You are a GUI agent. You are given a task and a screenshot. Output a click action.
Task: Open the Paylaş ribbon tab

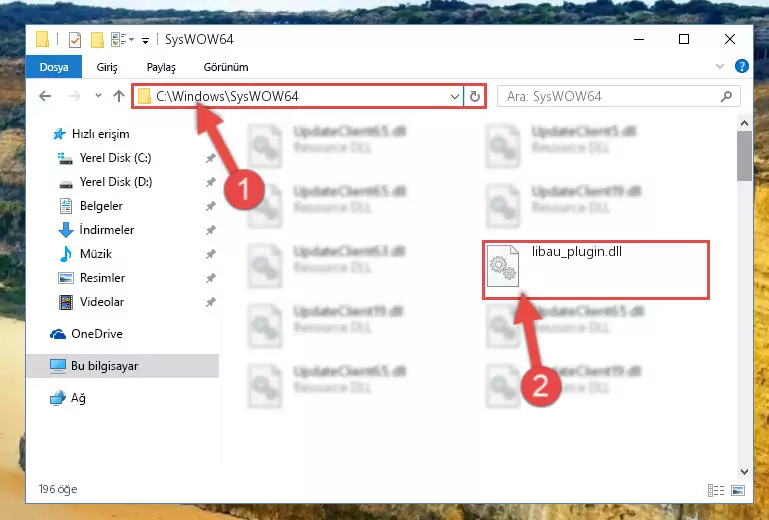click(x=161, y=67)
